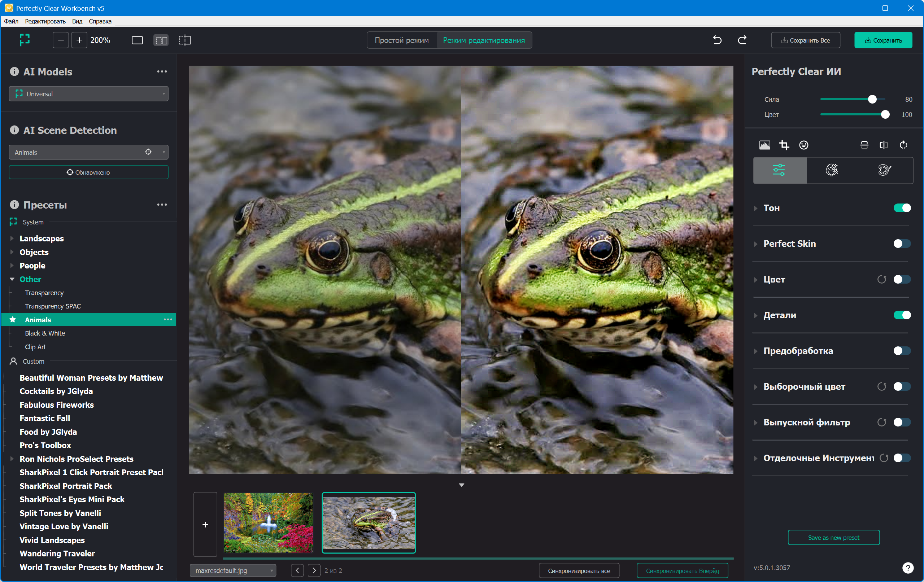Open the Universal AI model dropdown
Image resolution: width=924 pixels, height=582 pixels.
[89, 94]
